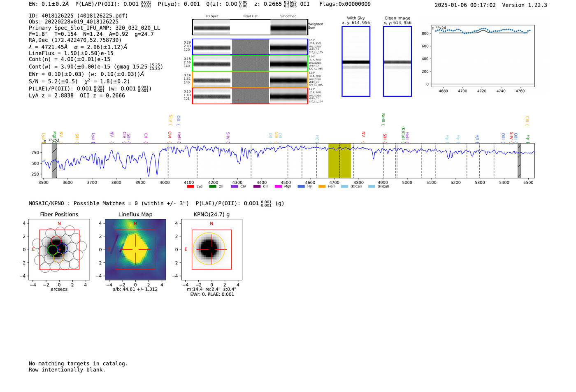Click the red Lyα legend swatch
This screenshot has height=392, width=576.
tap(190, 187)
